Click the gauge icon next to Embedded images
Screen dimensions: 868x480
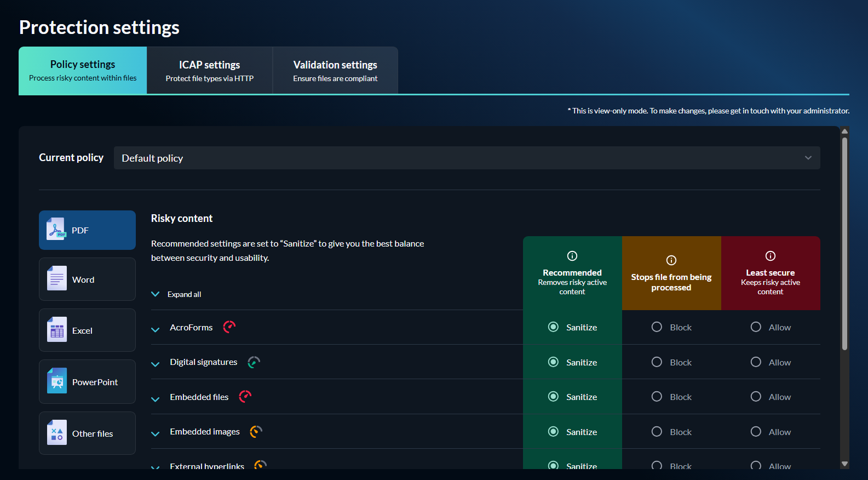coord(256,432)
